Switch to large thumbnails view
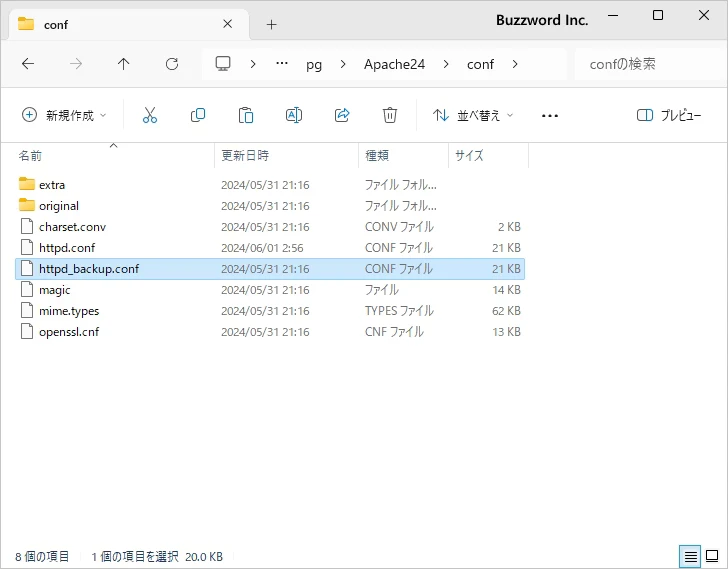 [713, 556]
